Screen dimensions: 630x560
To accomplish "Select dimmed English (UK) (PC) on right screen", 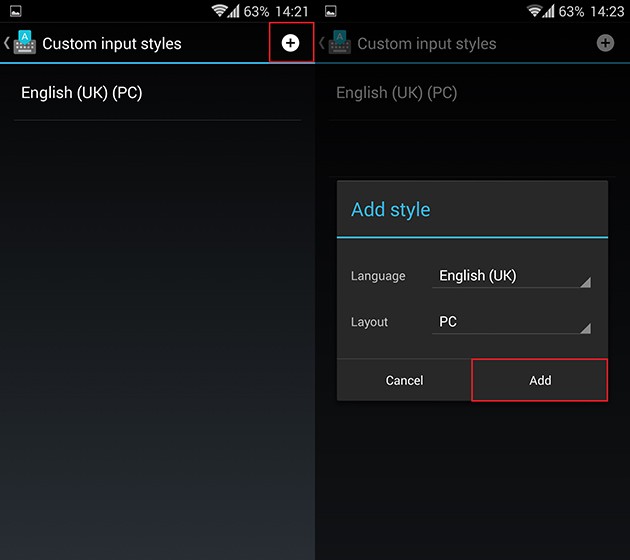I will click(x=472, y=93).
